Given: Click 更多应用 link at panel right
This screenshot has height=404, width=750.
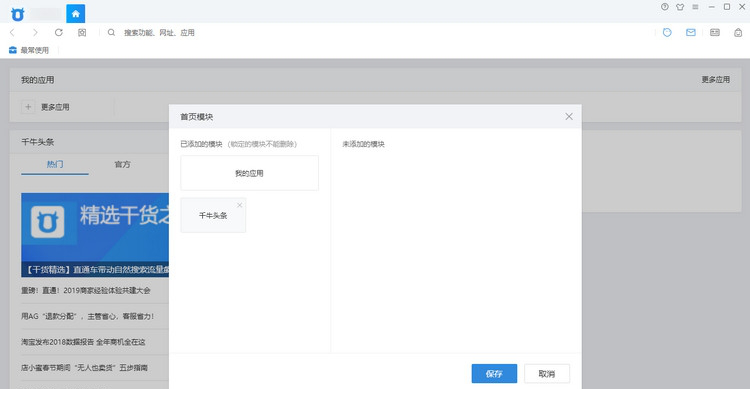Looking at the screenshot, I should pos(716,79).
